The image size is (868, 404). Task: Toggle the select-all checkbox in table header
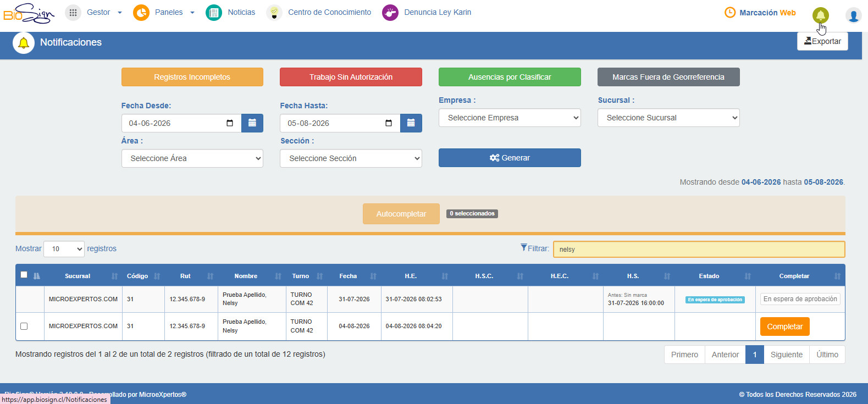tap(24, 275)
